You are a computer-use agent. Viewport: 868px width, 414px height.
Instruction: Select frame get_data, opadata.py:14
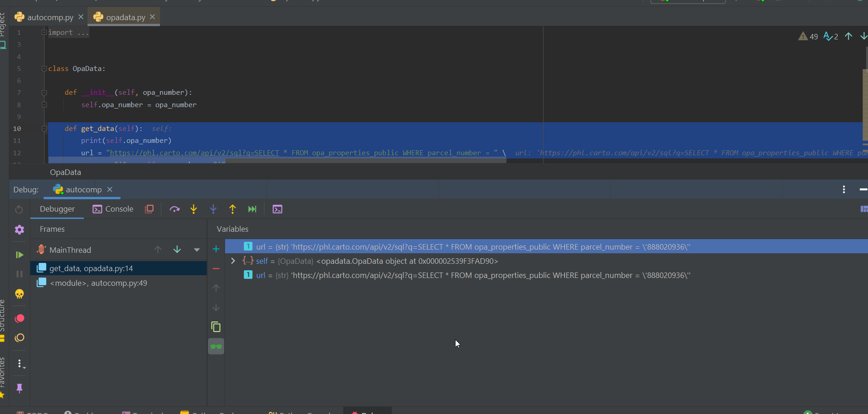(119, 268)
